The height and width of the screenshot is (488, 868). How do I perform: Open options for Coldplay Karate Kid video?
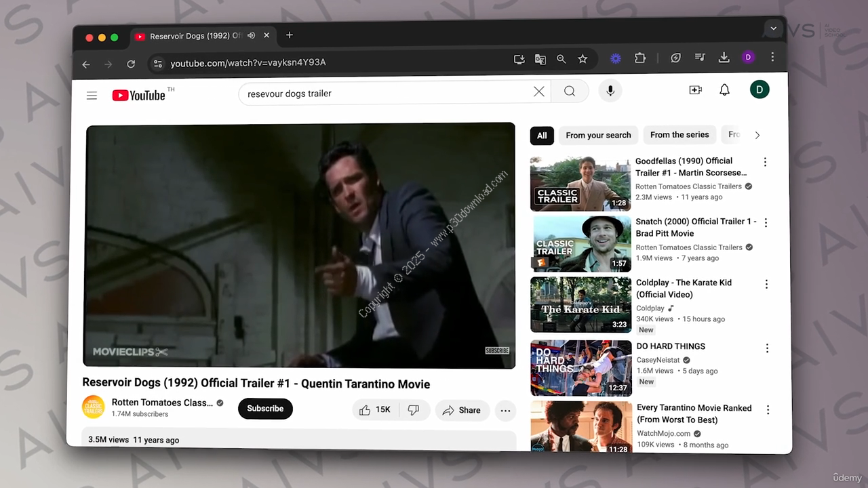coord(766,285)
